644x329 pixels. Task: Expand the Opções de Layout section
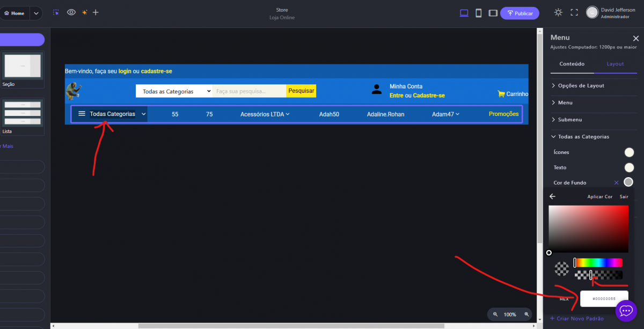point(581,85)
